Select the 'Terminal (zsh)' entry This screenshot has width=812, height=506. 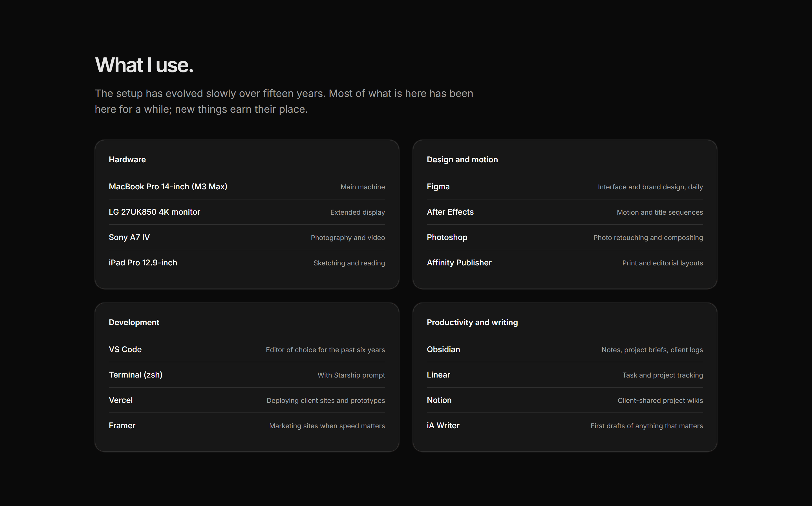point(136,375)
